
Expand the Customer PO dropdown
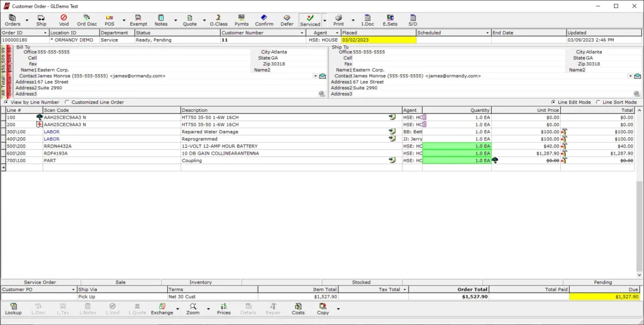coord(73,290)
